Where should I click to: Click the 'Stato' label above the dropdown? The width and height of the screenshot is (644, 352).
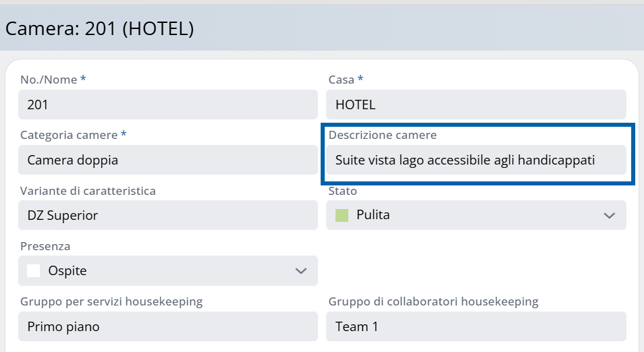(x=342, y=191)
